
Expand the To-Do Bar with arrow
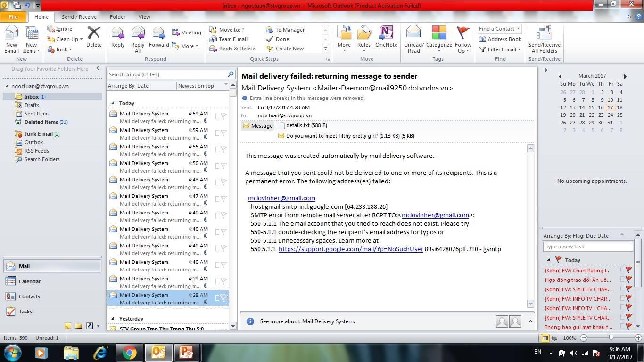[546, 70]
